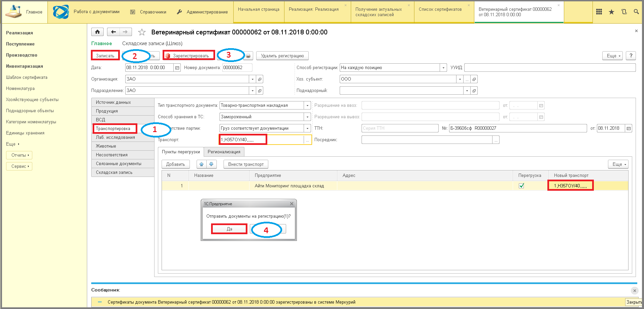
Task: Select Продукция section in left list
Action: [123, 111]
